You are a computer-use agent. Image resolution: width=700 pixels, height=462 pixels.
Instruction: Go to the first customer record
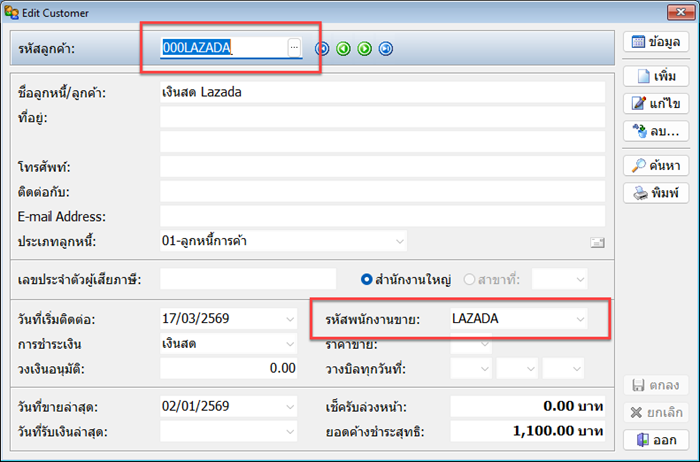tap(322, 48)
